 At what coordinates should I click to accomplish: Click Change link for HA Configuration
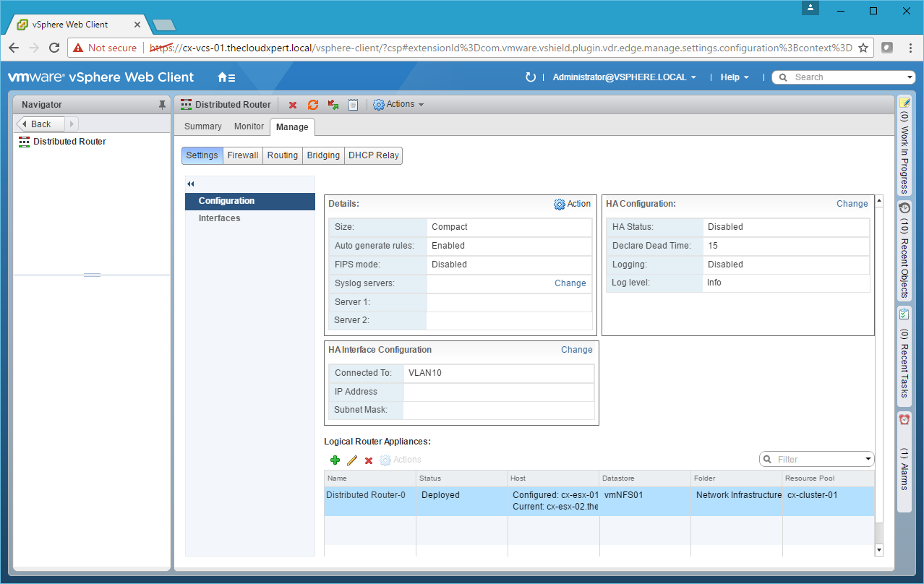(x=852, y=204)
